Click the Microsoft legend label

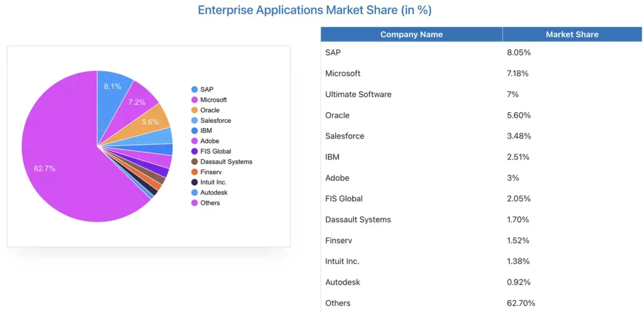pos(214,100)
